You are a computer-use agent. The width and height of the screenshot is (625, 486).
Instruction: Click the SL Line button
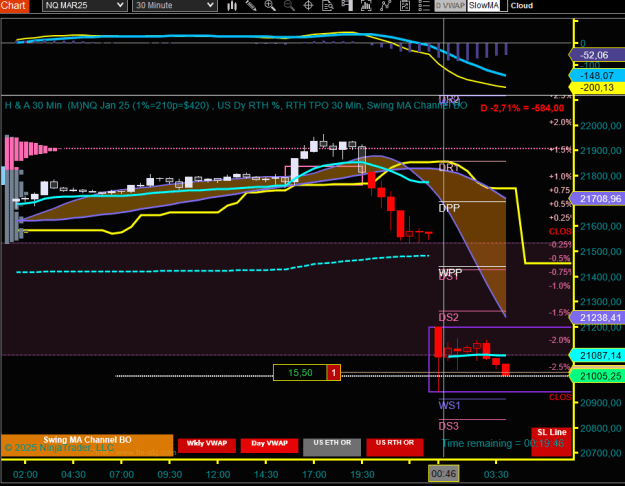pos(551,442)
